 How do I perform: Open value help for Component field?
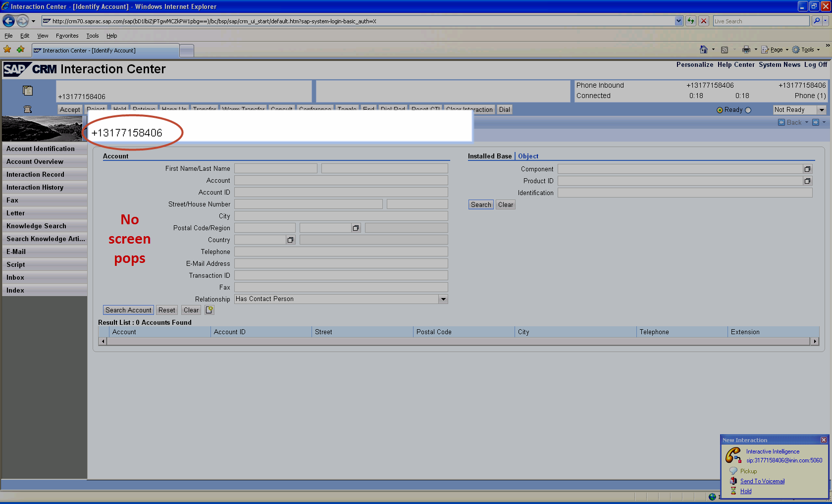point(807,169)
